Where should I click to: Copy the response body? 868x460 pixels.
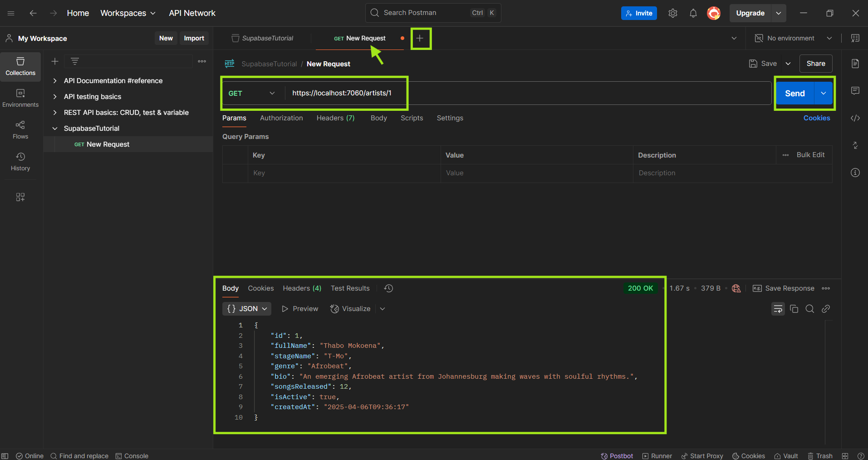coord(794,309)
